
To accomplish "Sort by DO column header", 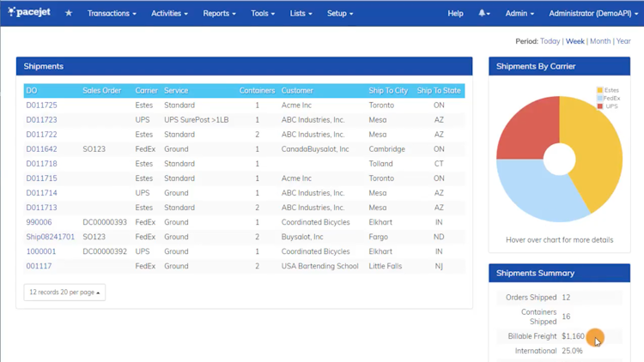I will click(32, 90).
